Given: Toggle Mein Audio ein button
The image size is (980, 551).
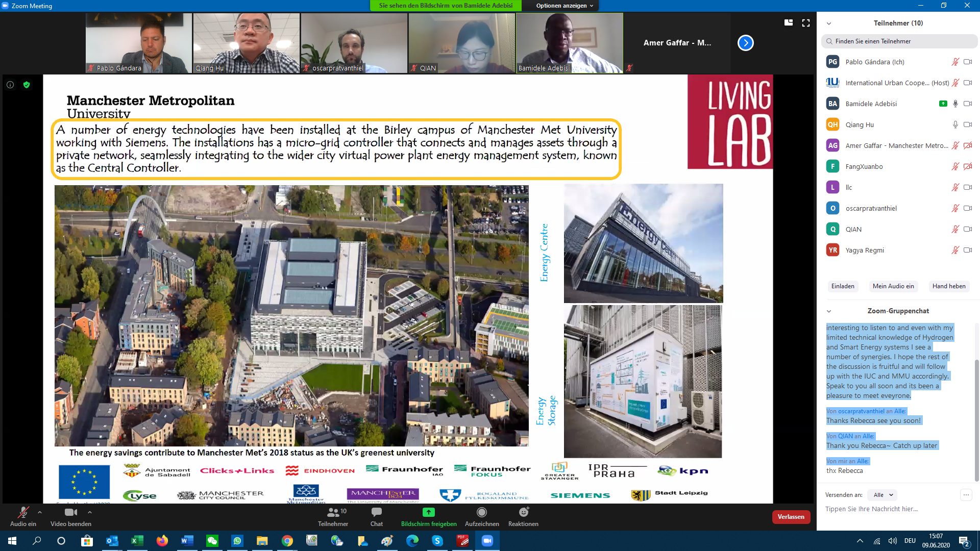Looking at the screenshot, I should pos(893,286).
